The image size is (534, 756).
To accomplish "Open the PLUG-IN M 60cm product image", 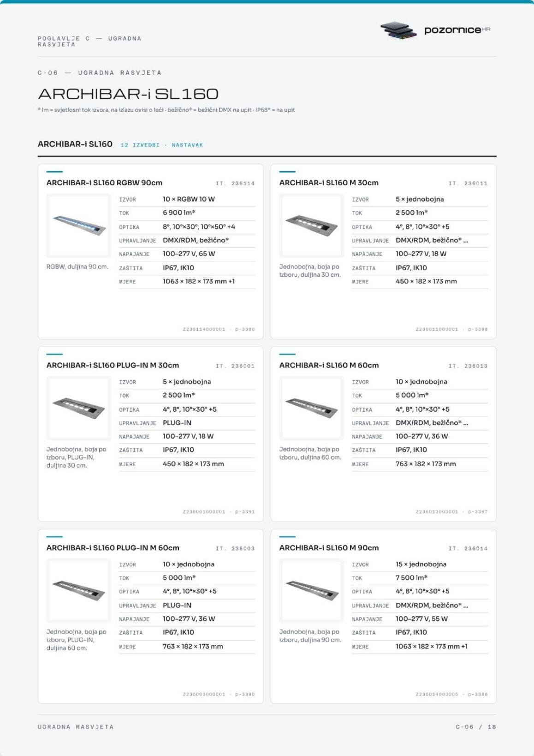I will [78, 590].
